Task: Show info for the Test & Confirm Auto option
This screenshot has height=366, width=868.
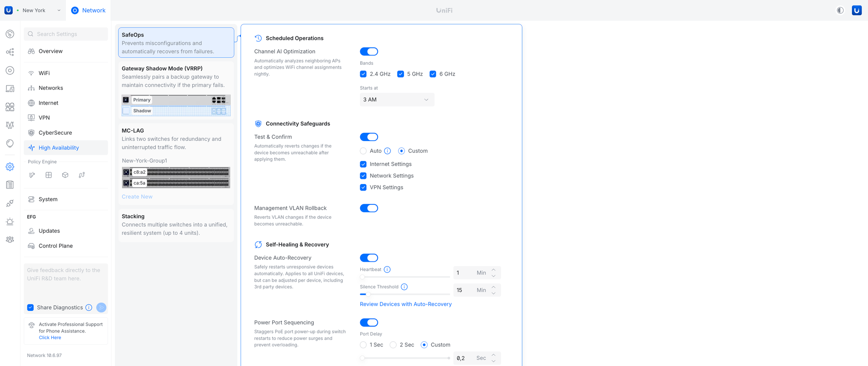Action: click(x=388, y=151)
